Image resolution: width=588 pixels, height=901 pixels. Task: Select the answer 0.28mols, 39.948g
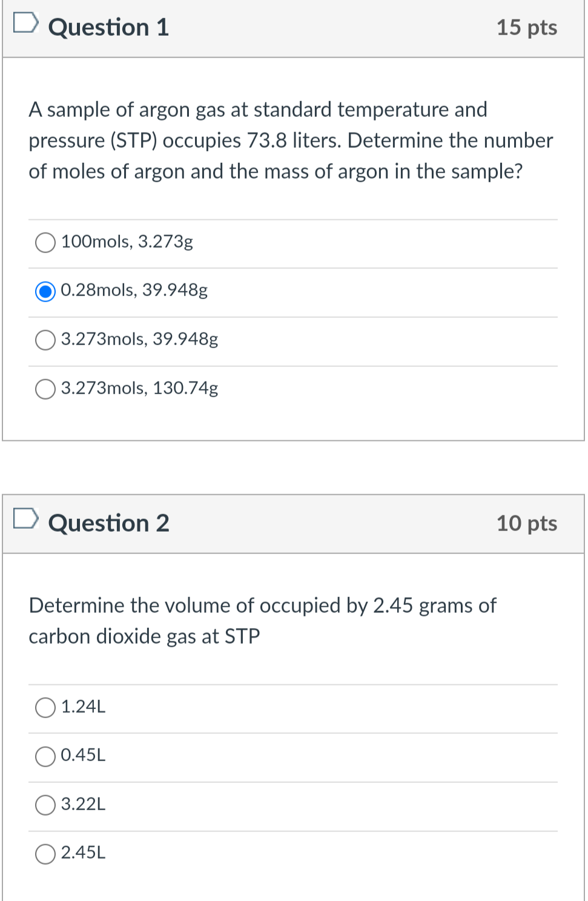[x=45, y=291]
